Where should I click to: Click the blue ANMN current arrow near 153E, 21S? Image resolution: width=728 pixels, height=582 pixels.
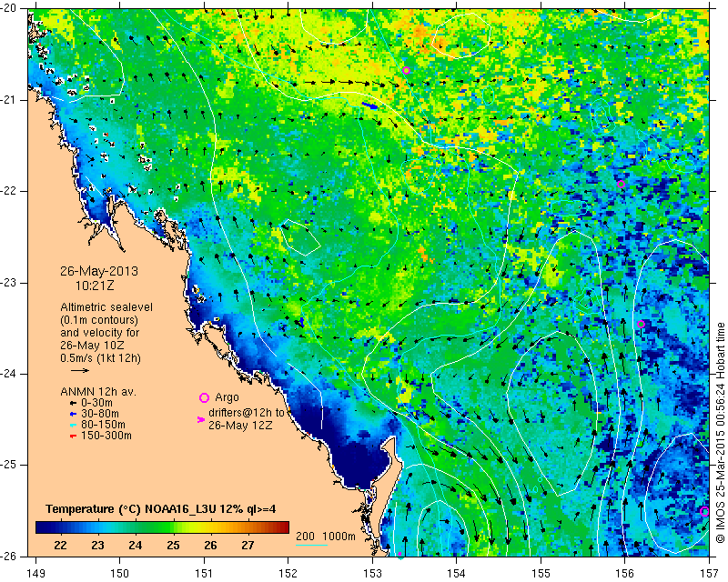pos(369,105)
